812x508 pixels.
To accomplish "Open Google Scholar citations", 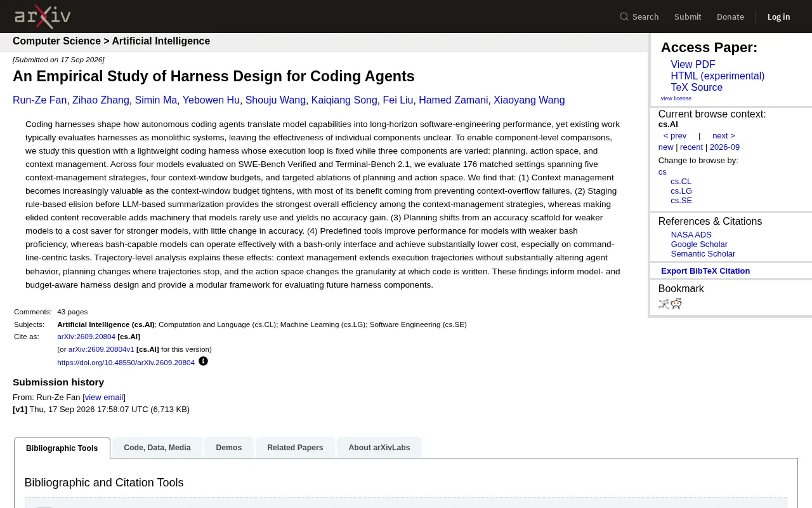I will pyautogui.click(x=699, y=244).
